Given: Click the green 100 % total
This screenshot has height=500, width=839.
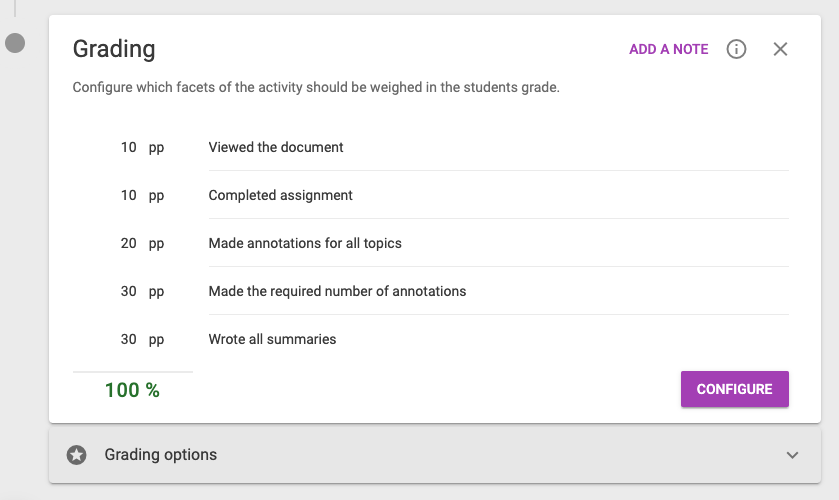Looking at the screenshot, I should click(x=132, y=390).
